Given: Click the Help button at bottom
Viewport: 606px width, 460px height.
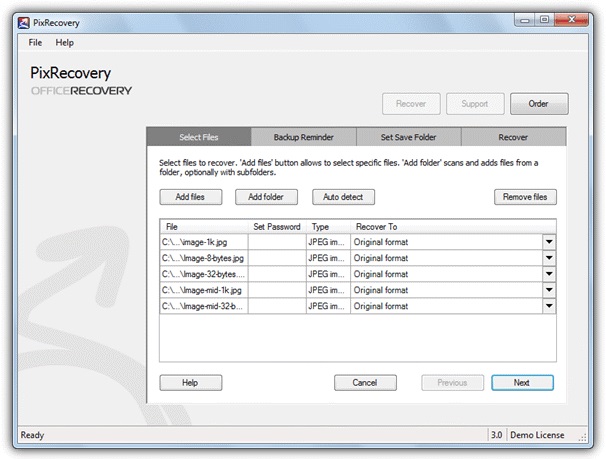Looking at the screenshot, I should click(191, 382).
